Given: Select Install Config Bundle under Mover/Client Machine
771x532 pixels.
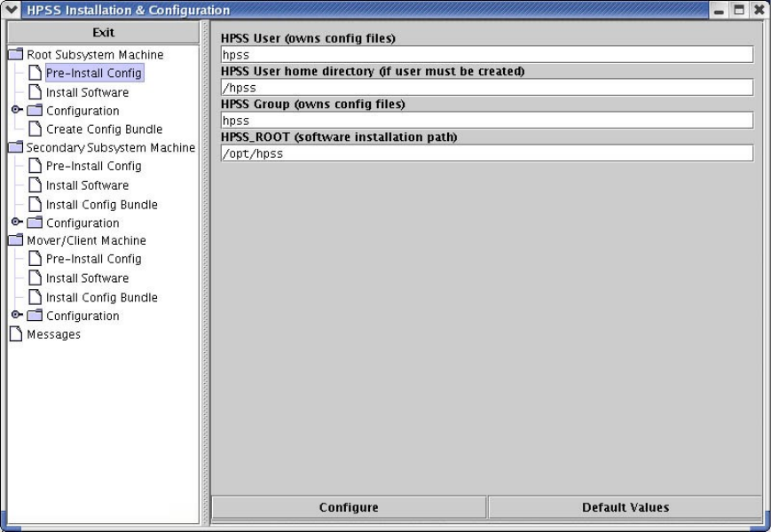Looking at the screenshot, I should point(102,297).
